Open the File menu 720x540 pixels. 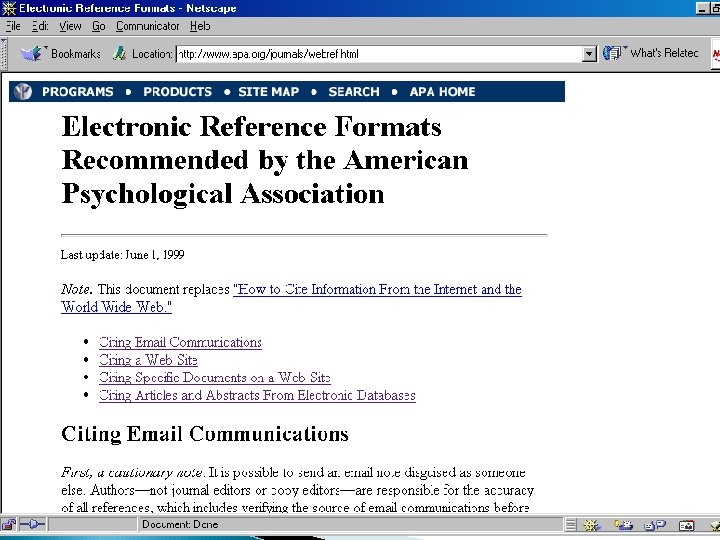point(13,26)
